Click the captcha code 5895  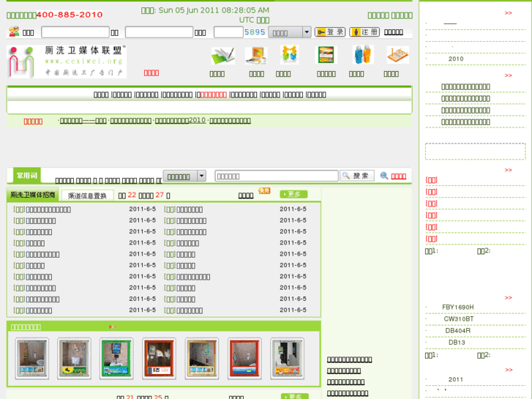pos(255,32)
